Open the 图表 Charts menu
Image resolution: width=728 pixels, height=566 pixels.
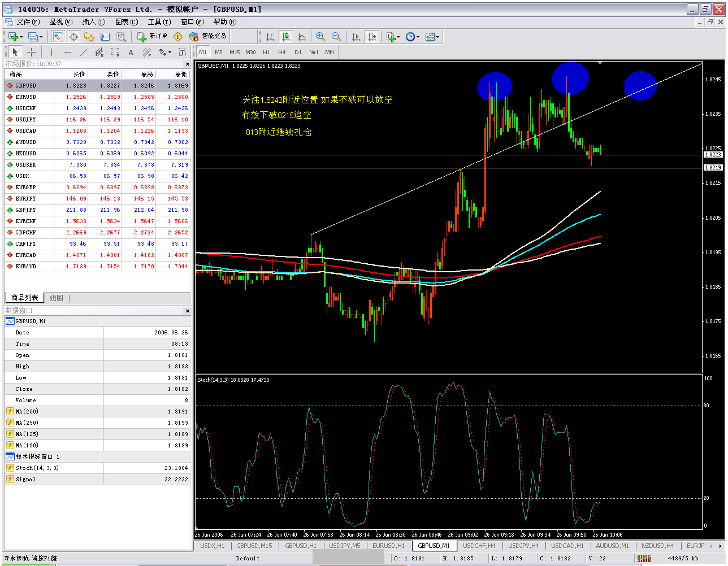127,22
